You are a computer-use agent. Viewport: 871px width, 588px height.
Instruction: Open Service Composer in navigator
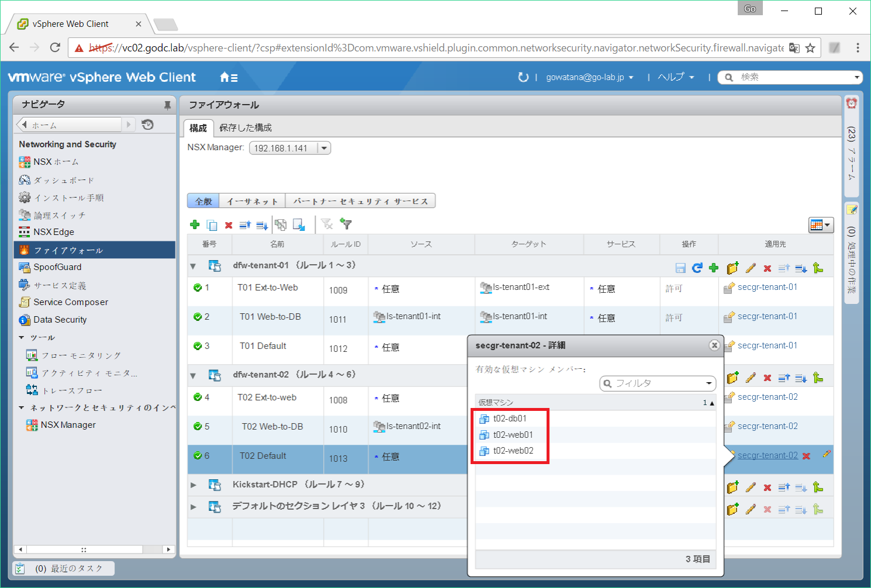[x=63, y=302]
